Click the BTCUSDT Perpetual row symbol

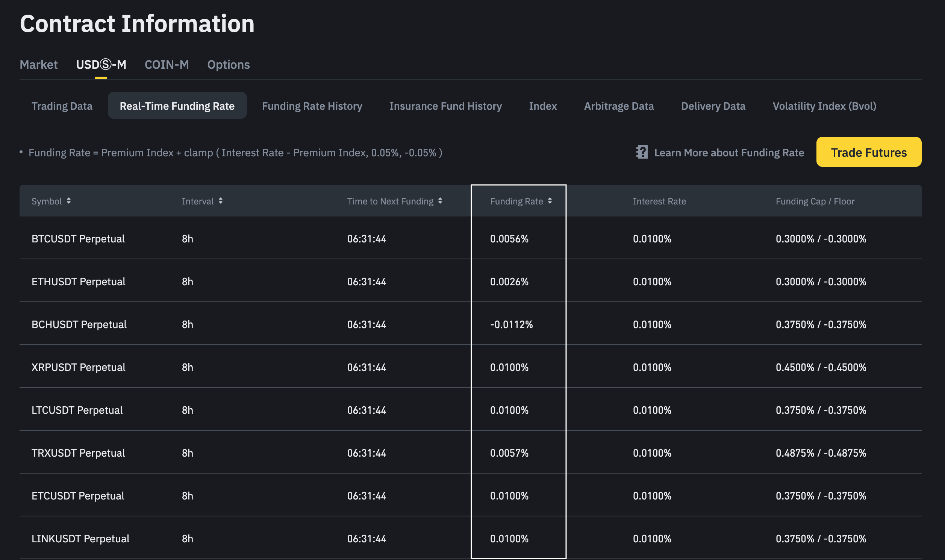(x=78, y=239)
